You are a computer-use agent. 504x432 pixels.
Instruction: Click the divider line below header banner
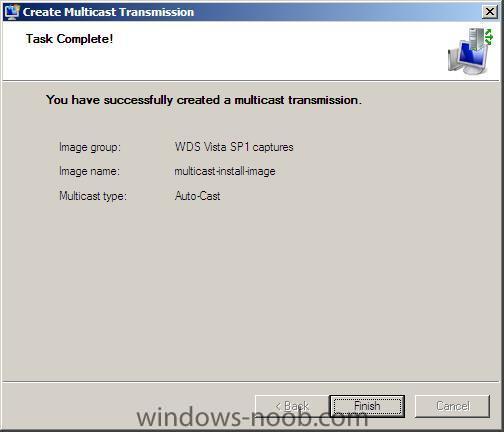251,81
